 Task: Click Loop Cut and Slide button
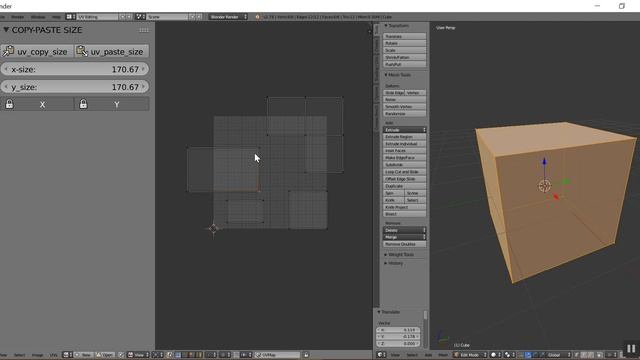tap(404, 172)
